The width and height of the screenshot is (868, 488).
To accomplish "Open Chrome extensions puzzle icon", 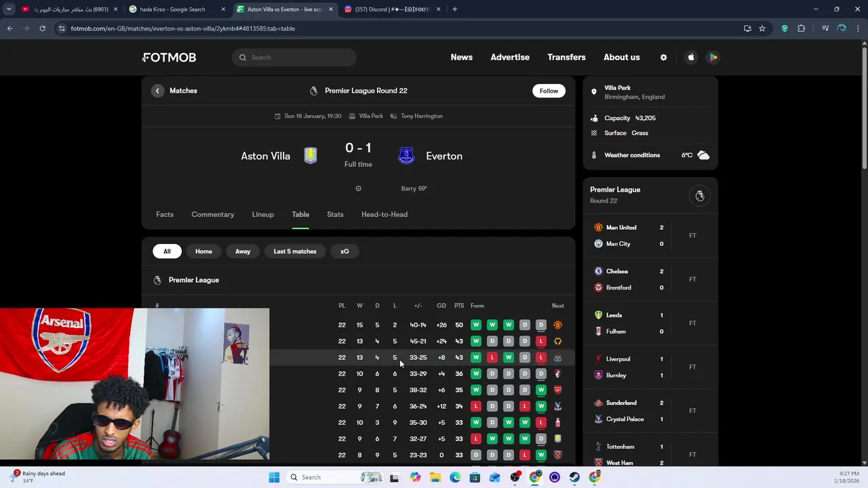I will 801,28.
